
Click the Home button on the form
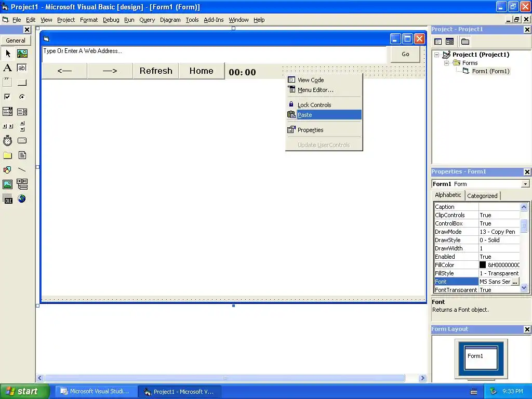click(202, 71)
